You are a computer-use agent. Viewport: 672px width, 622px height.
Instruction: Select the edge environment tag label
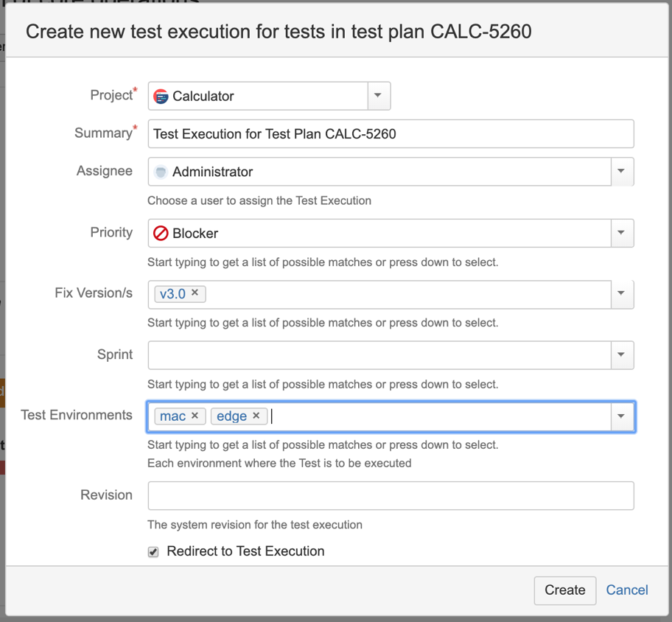click(x=231, y=416)
